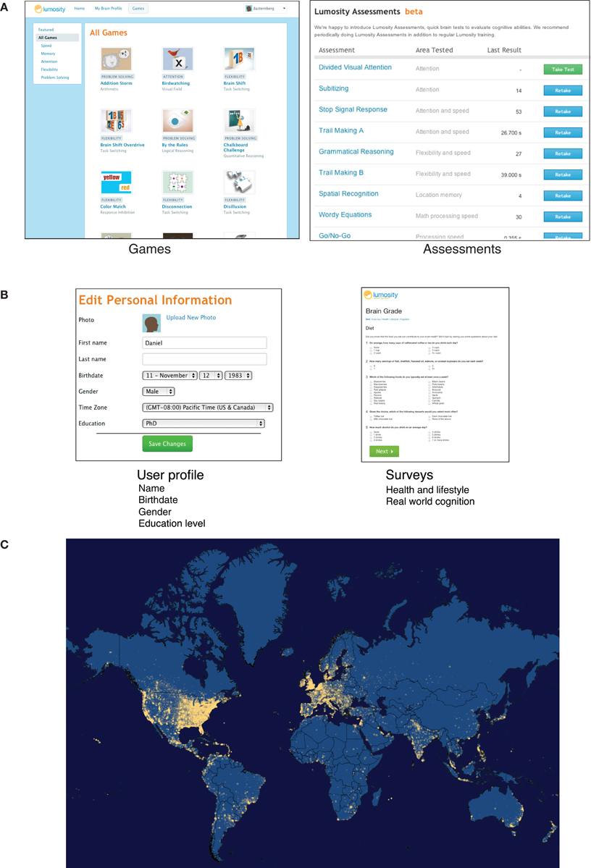Viewport: 591px width, 868px height.
Task: Open the Brain Shift game icon
Action: pos(239,59)
